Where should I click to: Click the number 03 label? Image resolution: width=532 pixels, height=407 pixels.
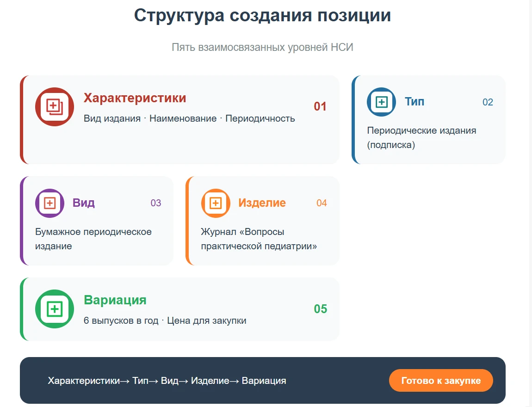pyautogui.click(x=156, y=203)
